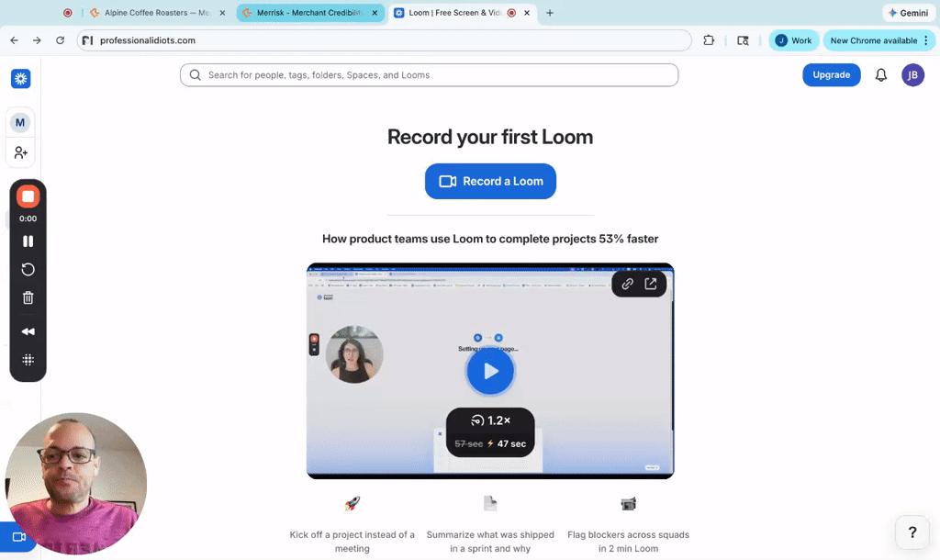Focus the Loom search field
940x560 pixels.
click(x=430, y=75)
